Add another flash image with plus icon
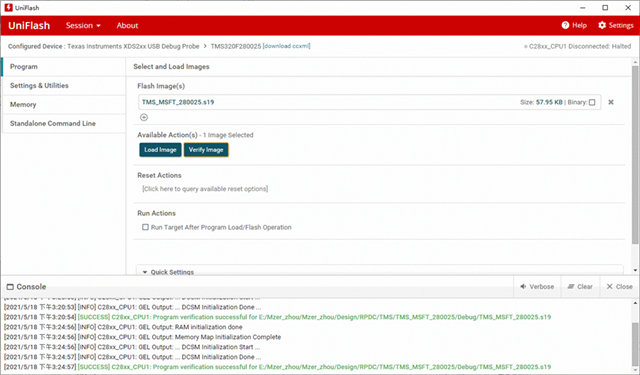Screen dimensions: 640x375 point(144,118)
